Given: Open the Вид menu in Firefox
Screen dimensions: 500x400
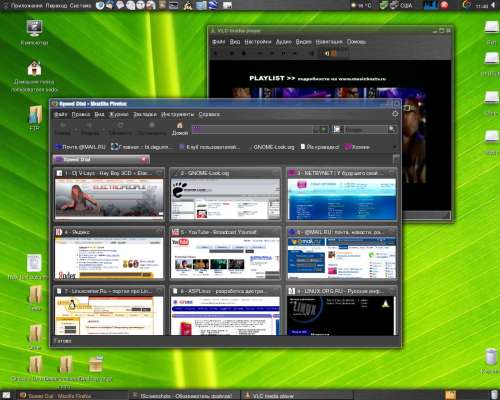Looking at the screenshot, I should 99,114.
